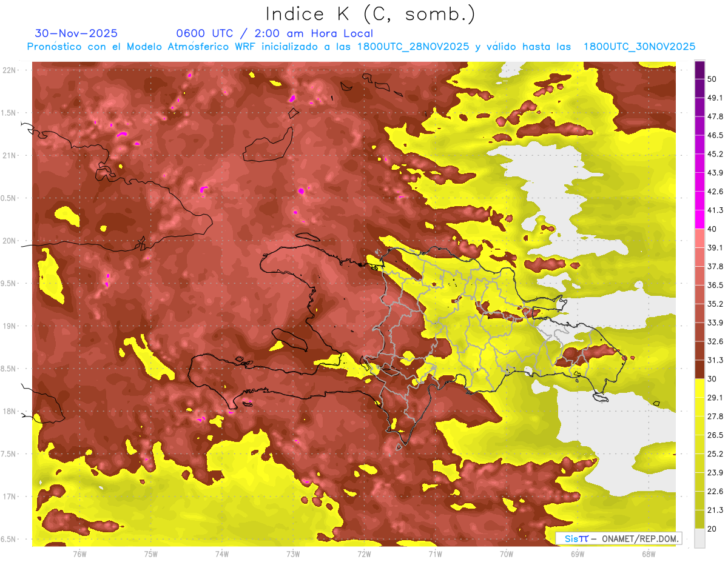Image resolution: width=728 pixels, height=562 pixels.
Task: Click the colorbar value label '50'
Action: click(x=713, y=79)
